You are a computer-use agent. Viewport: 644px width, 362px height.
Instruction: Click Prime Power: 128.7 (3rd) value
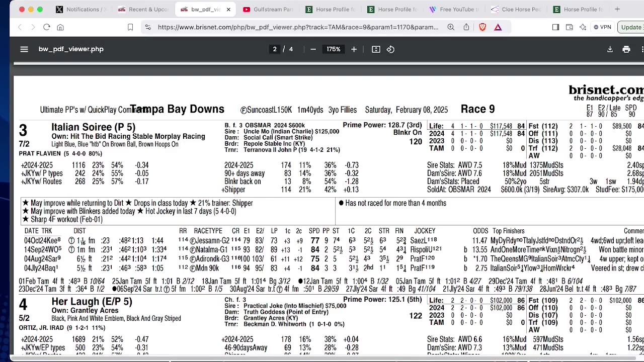click(382, 125)
